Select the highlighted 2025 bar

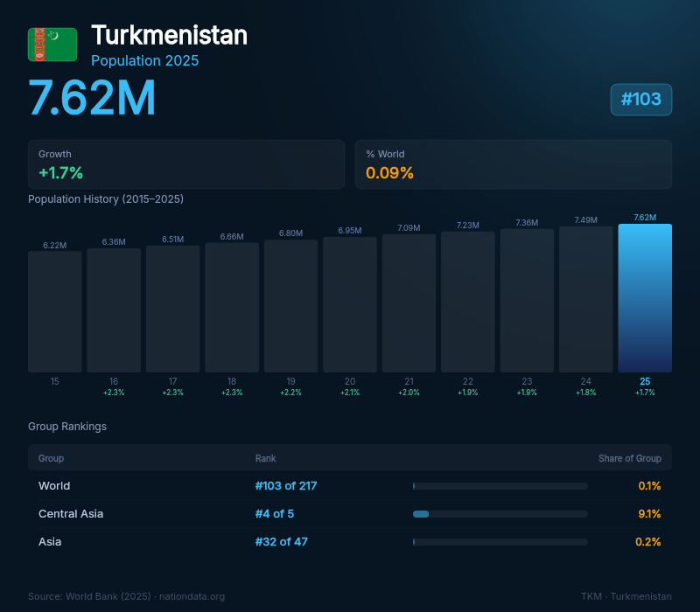(x=645, y=298)
